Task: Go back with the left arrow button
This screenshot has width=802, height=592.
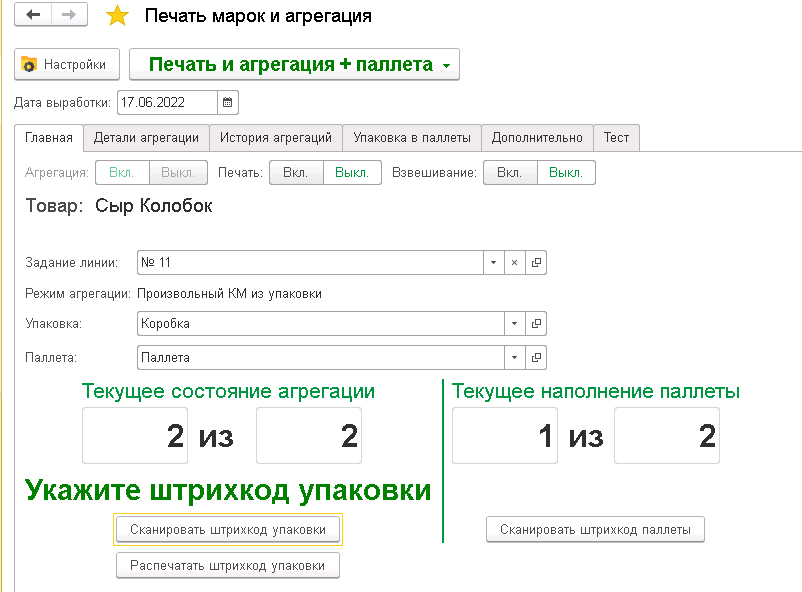Action: [x=33, y=15]
